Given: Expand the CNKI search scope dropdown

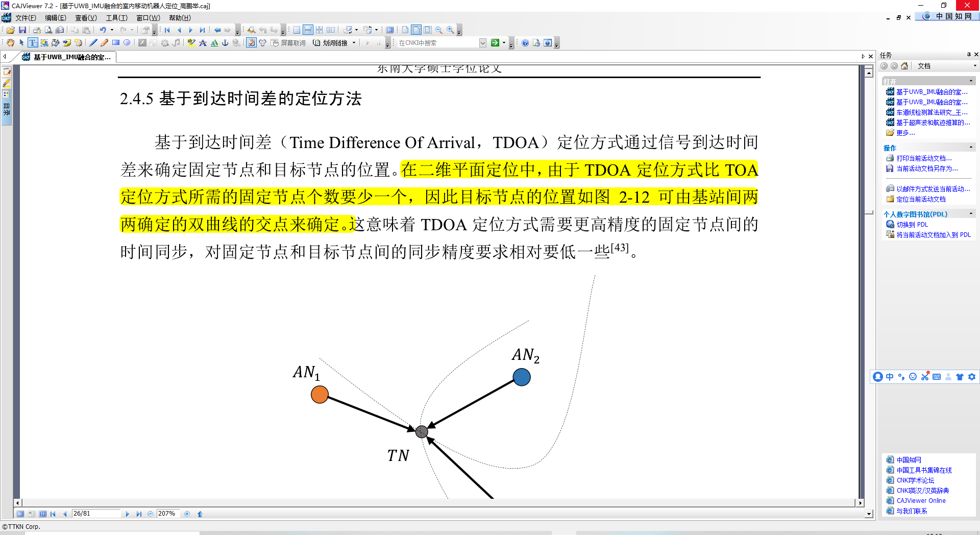Looking at the screenshot, I should click(483, 43).
